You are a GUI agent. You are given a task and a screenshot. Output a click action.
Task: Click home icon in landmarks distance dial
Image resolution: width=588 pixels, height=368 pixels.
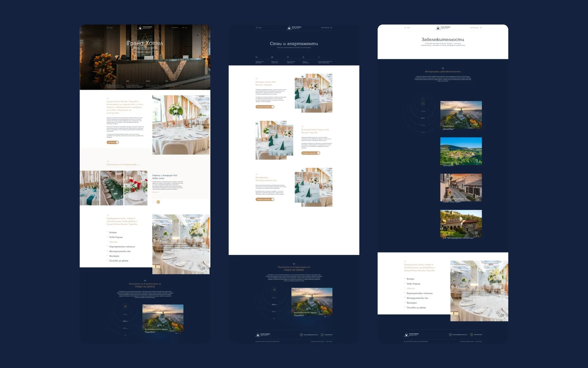pos(423,104)
